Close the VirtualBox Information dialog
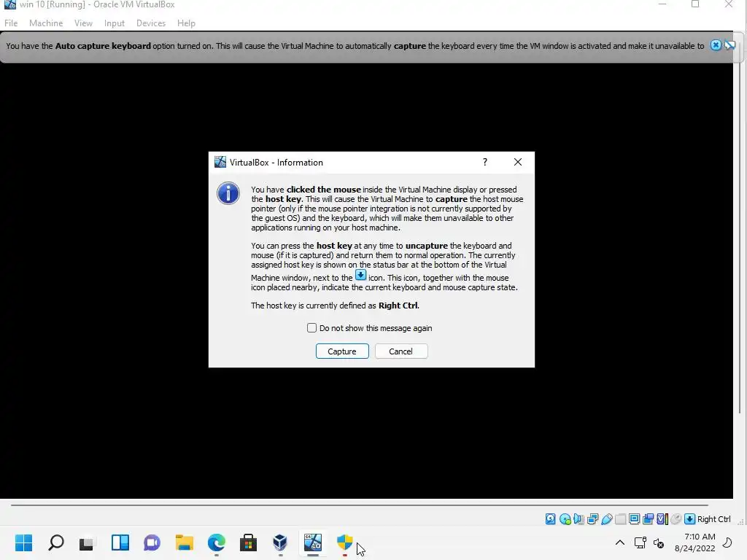This screenshot has width=747, height=560. pos(518,162)
